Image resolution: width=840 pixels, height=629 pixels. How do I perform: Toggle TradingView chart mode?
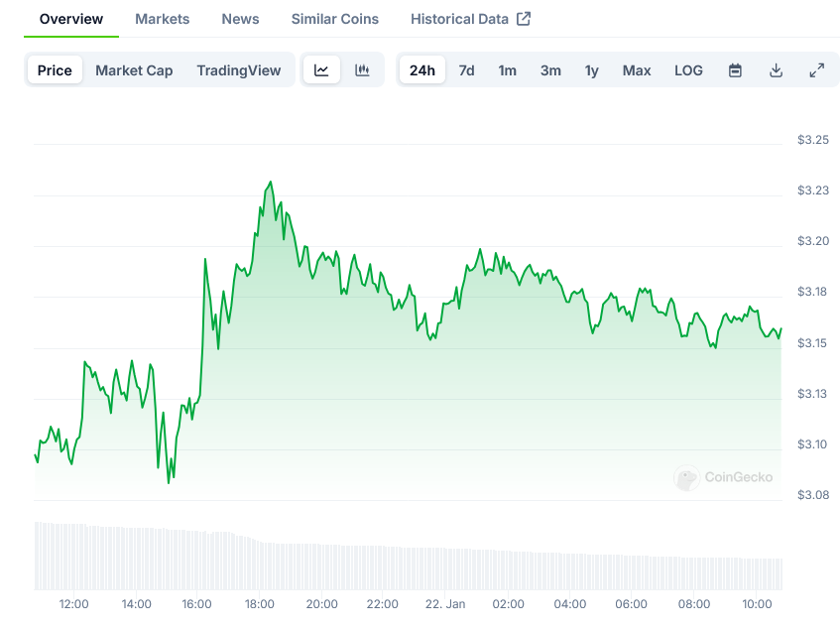(x=239, y=69)
